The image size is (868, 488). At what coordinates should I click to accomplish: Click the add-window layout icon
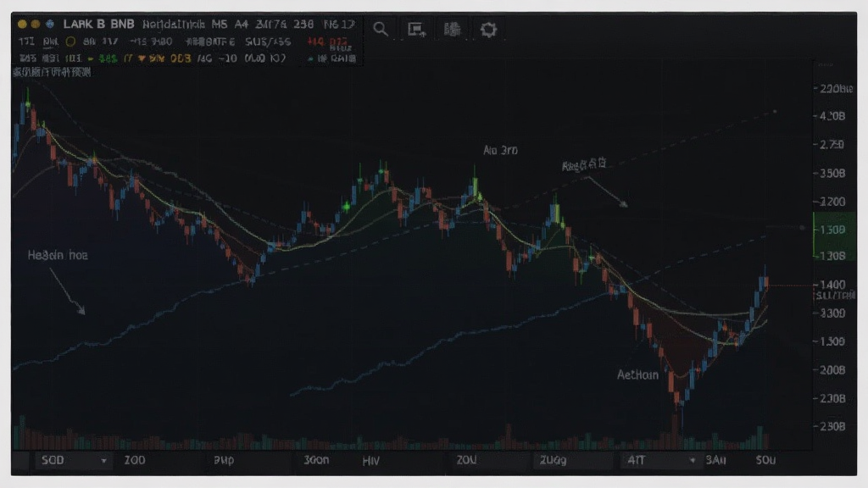[x=416, y=30]
